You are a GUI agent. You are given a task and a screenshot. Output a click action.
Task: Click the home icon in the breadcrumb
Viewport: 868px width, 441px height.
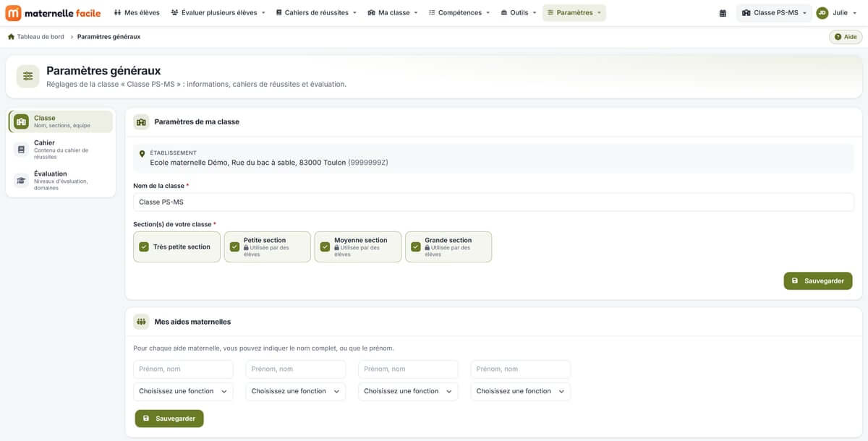[x=11, y=37]
